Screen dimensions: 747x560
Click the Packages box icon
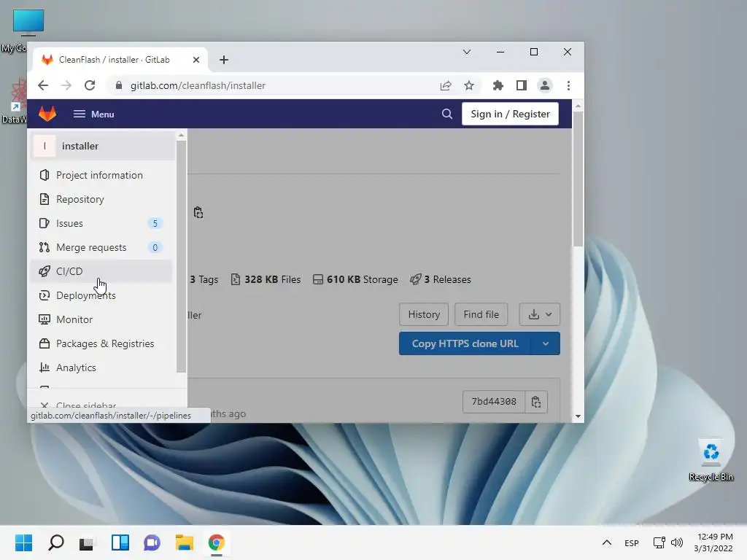(x=44, y=344)
